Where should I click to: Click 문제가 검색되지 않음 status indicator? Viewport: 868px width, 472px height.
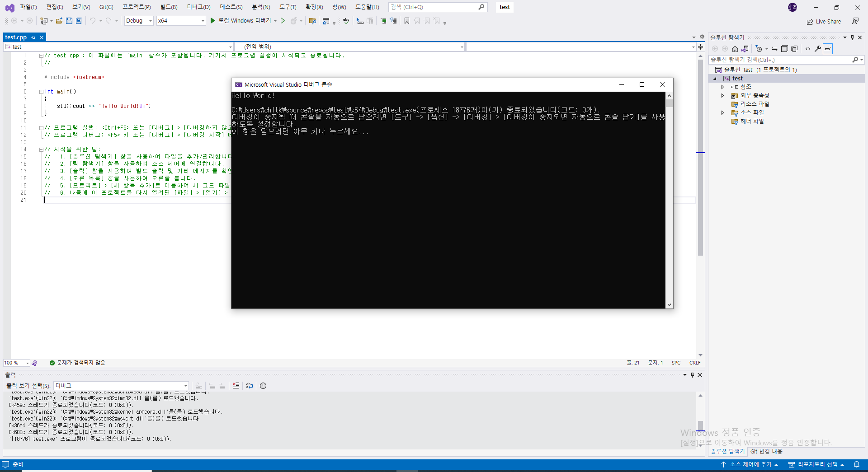pyautogui.click(x=77, y=363)
